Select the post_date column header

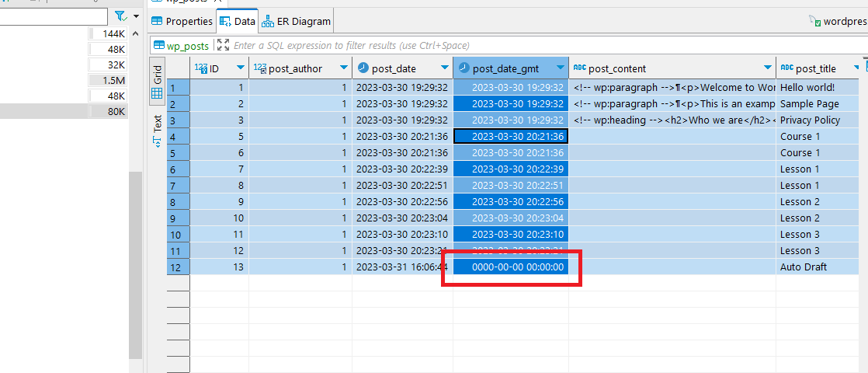point(402,68)
